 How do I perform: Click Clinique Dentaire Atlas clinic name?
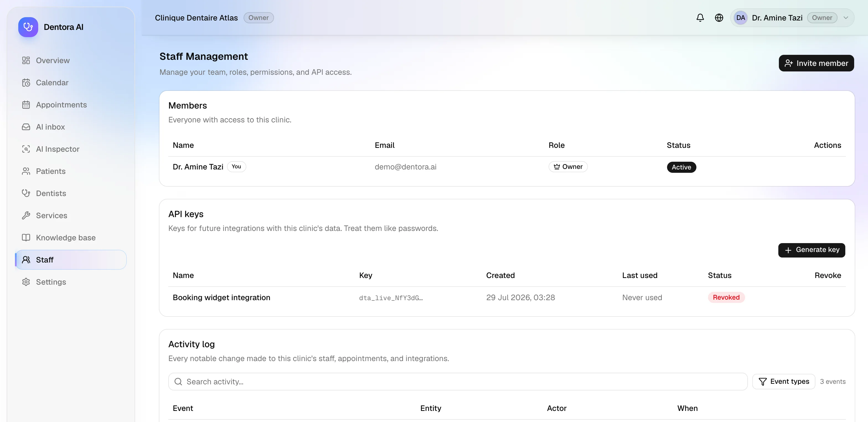pyautogui.click(x=196, y=18)
